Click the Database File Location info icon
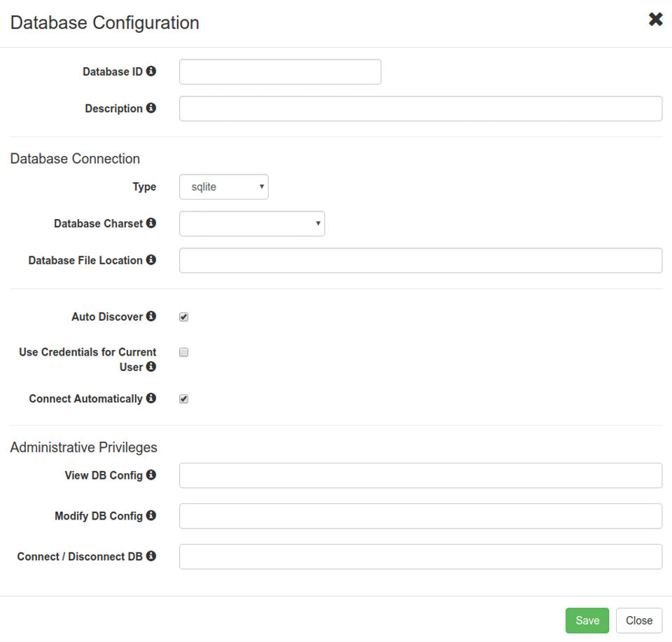This screenshot has height=642, width=672. coord(151,260)
